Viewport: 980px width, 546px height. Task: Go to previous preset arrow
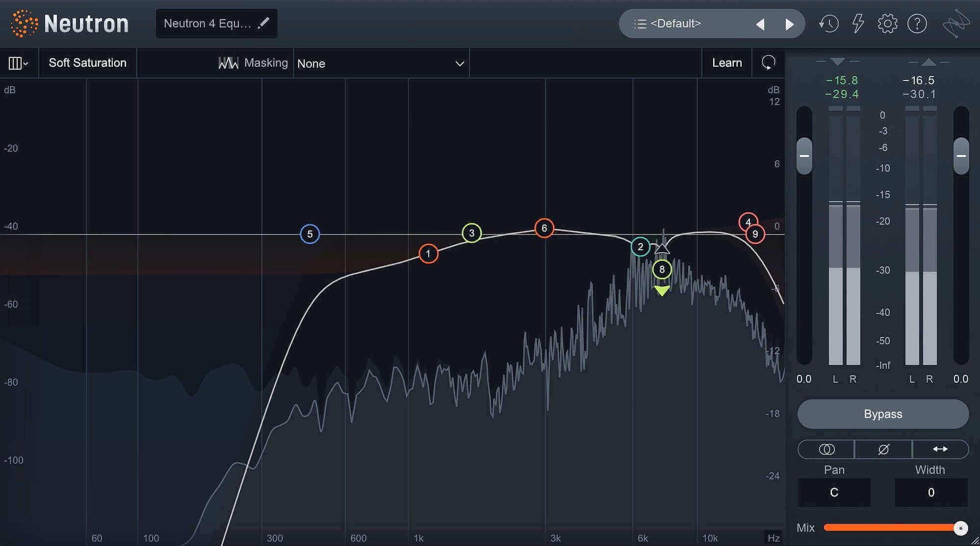[760, 24]
